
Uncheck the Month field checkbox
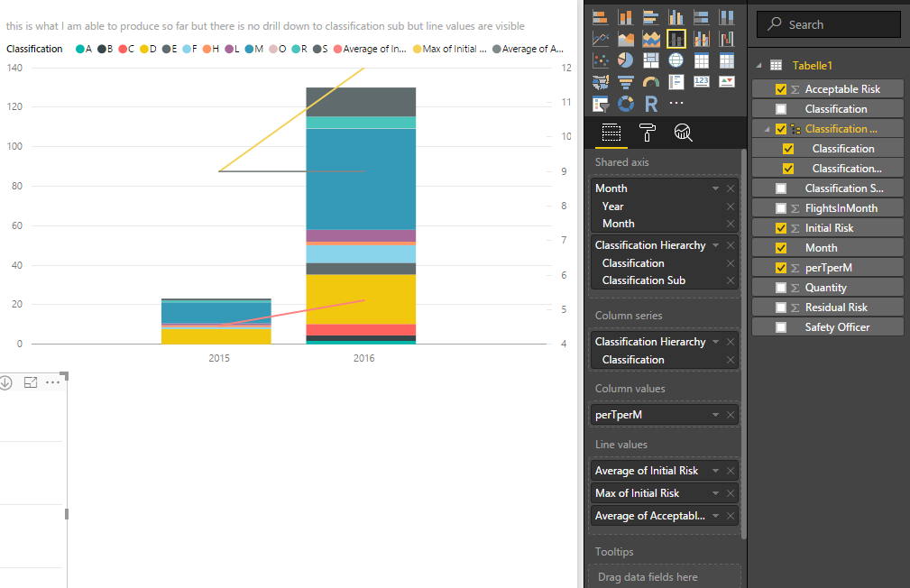click(x=781, y=248)
